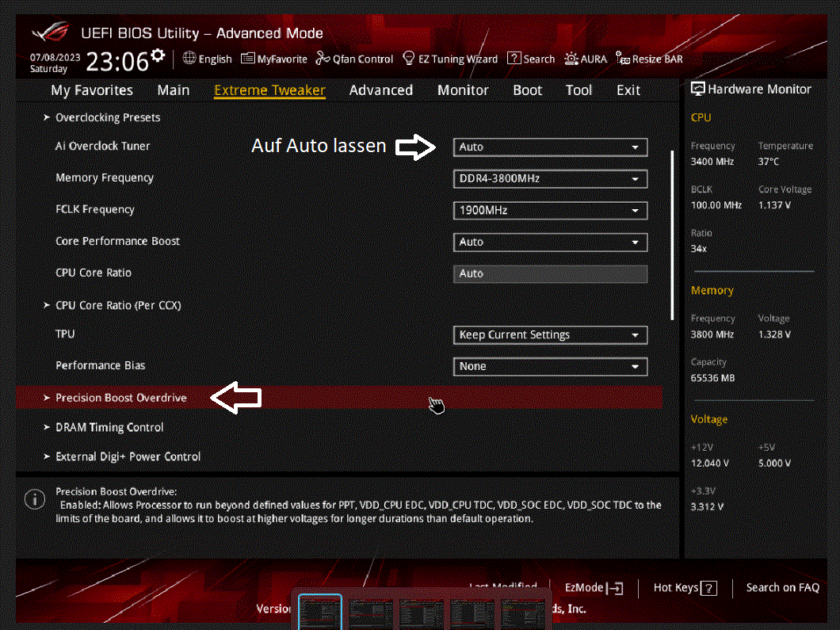840x630 pixels.
Task: Select the Extreme Tweaker tab
Action: point(269,90)
